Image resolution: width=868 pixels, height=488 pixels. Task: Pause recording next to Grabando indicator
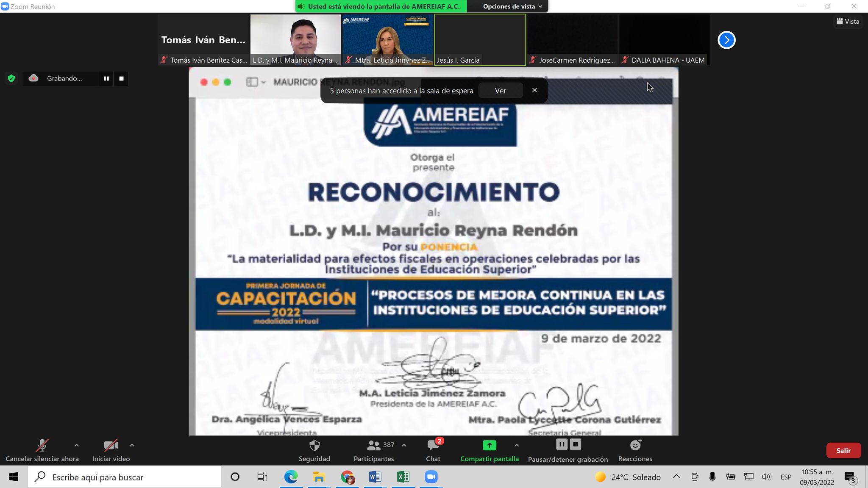point(106,78)
